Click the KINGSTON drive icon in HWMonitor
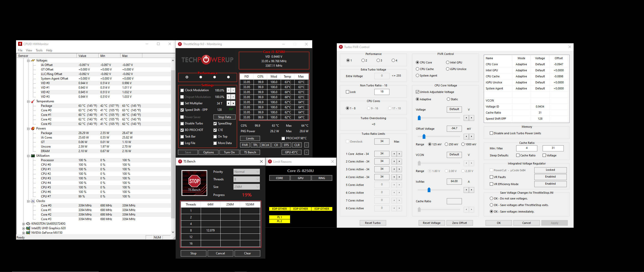 click(x=28, y=224)
